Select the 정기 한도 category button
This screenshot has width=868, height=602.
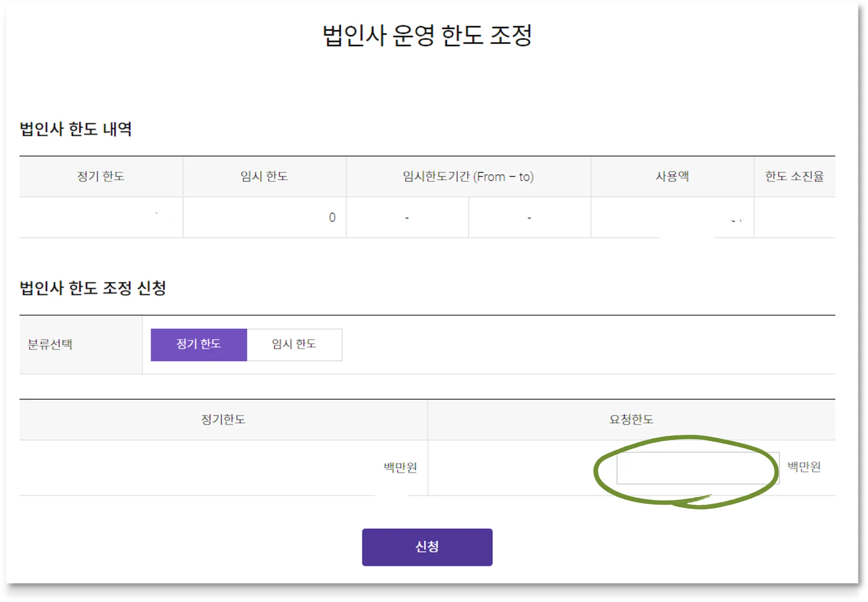tap(198, 344)
